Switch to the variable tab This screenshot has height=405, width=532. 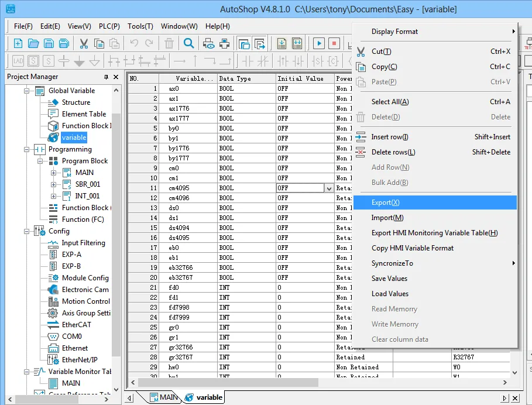pyautogui.click(x=203, y=397)
